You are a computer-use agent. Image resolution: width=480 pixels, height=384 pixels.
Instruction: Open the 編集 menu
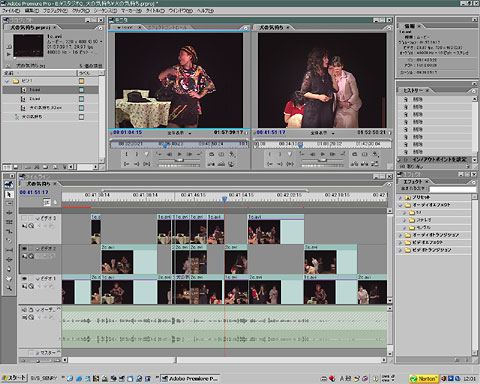pyautogui.click(x=31, y=11)
